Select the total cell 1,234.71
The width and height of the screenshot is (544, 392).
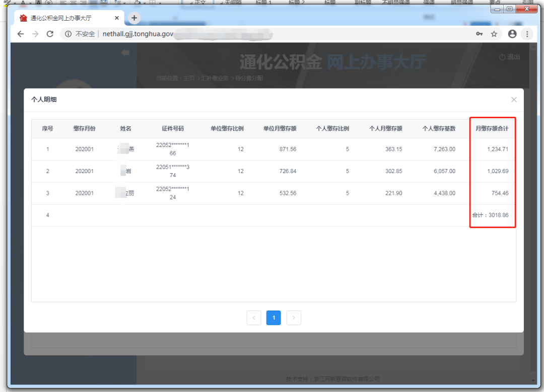[x=498, y=149]
